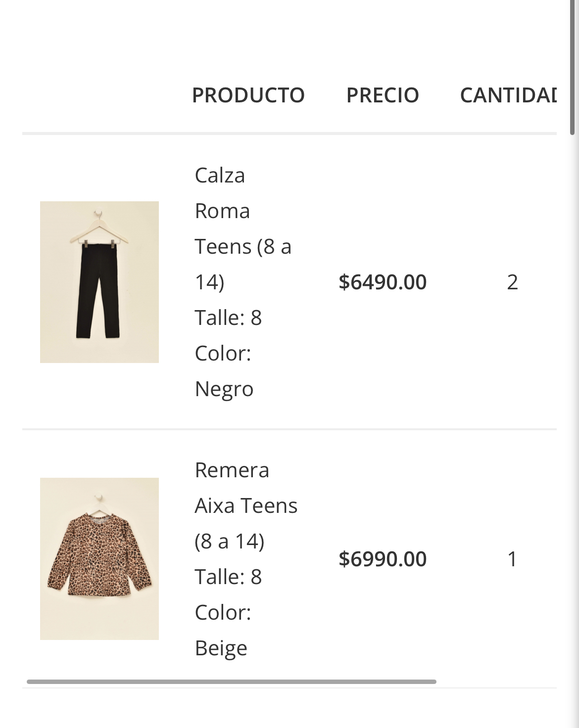Click the horizontal scrollbar thumb under the table
The height and width of the screenshot is (728, 579).
click(x=232, y=682)
